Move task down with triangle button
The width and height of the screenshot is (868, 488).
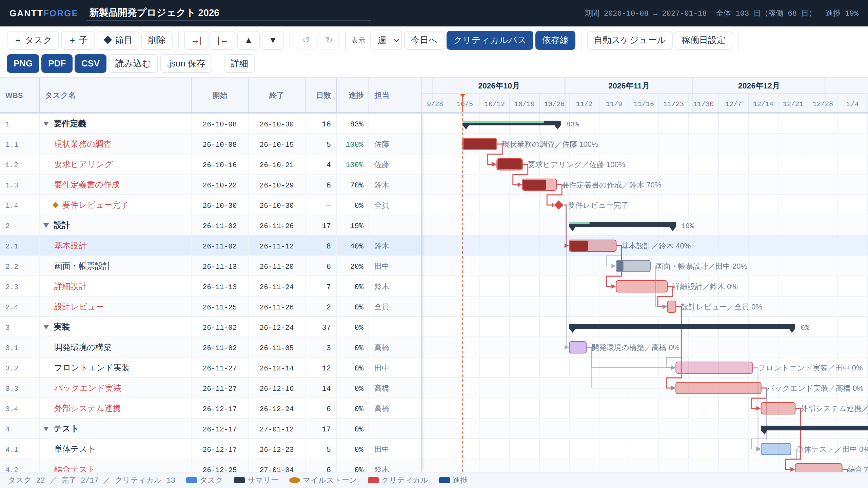(x=273, y=40)
